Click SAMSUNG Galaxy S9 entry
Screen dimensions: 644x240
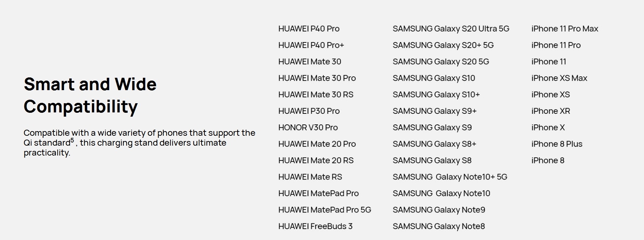click(432, 128)
